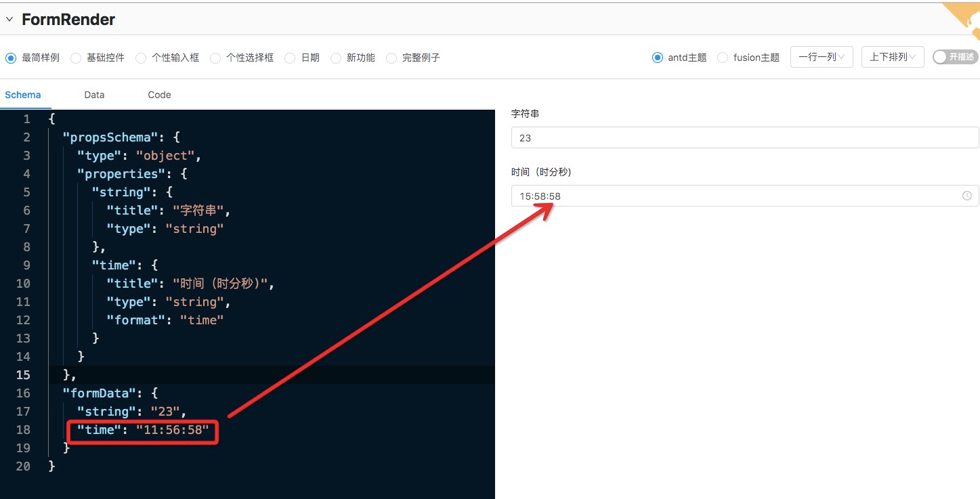This screenshot has width=980, height=499.
Task: Switch to the Code tab
Action: tap(159, 95)
